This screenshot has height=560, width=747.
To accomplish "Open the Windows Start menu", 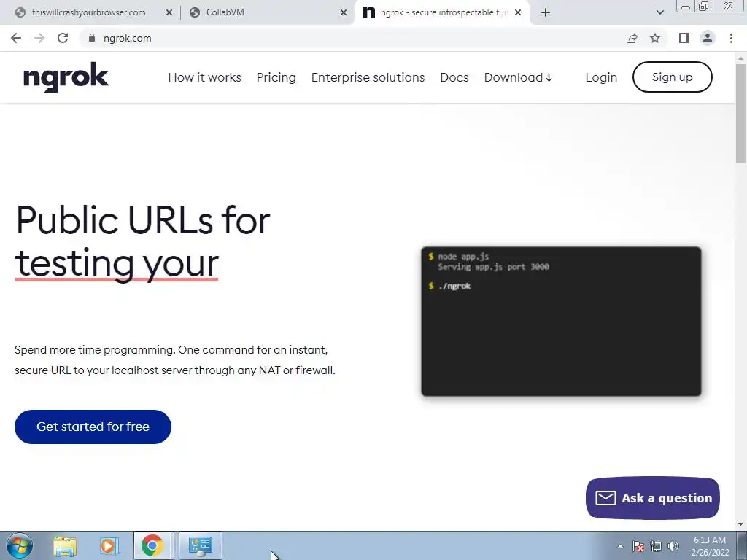I will pos(20,545).
